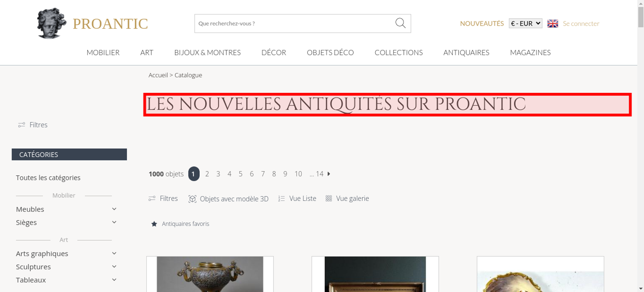Open Filtres icon in left sidebar
Screen dimensions: 644x292
[x=22, y=125]
